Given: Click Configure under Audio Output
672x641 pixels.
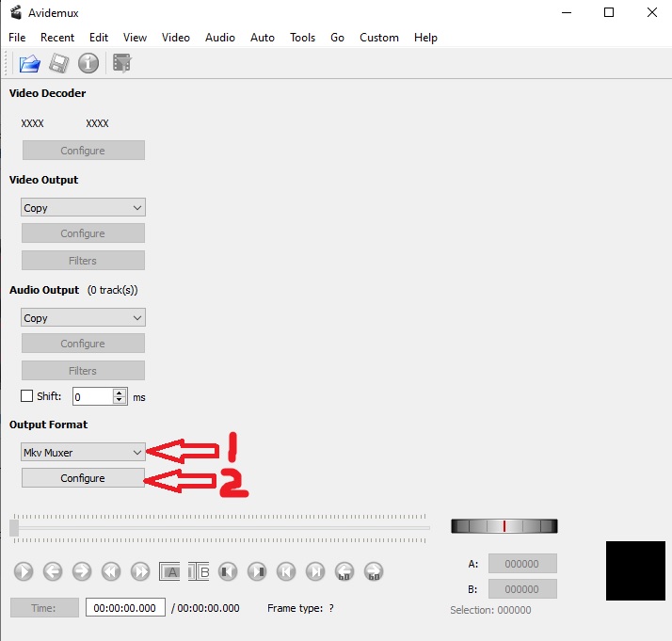Looking at the screenshot, I should coord(83,344).
